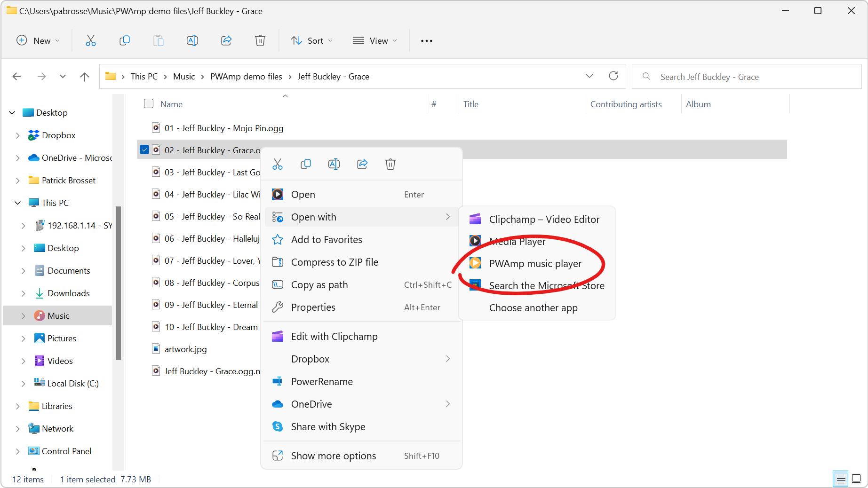Refresh the current folder view

613,76
